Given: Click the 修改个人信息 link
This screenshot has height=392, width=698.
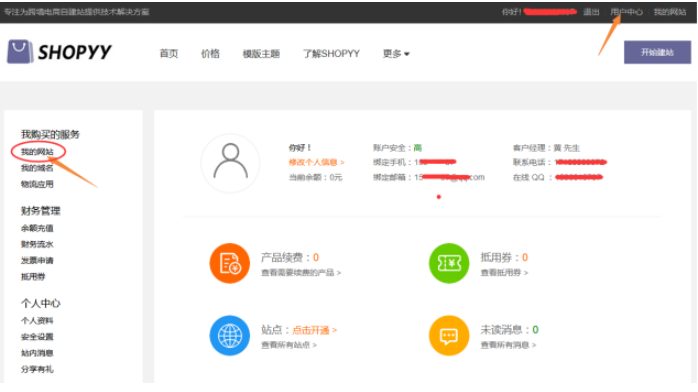Looking at the screenshot, I should point(317,162).
